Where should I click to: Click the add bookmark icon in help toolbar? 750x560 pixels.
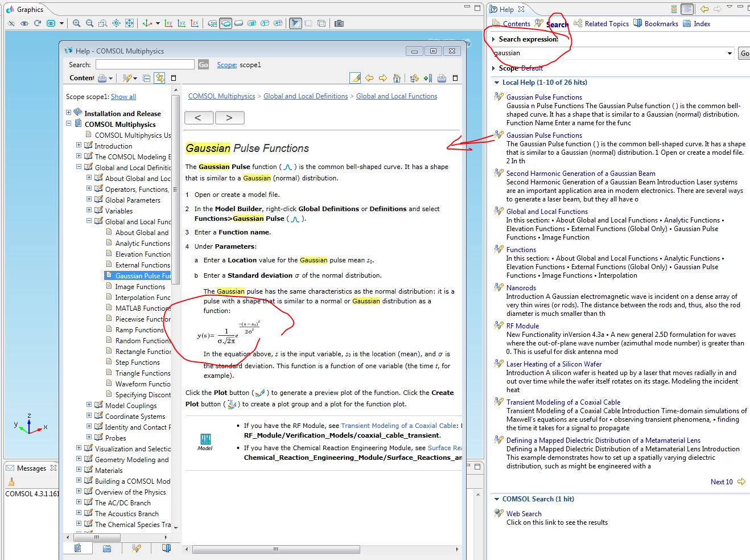pos(427,78)
